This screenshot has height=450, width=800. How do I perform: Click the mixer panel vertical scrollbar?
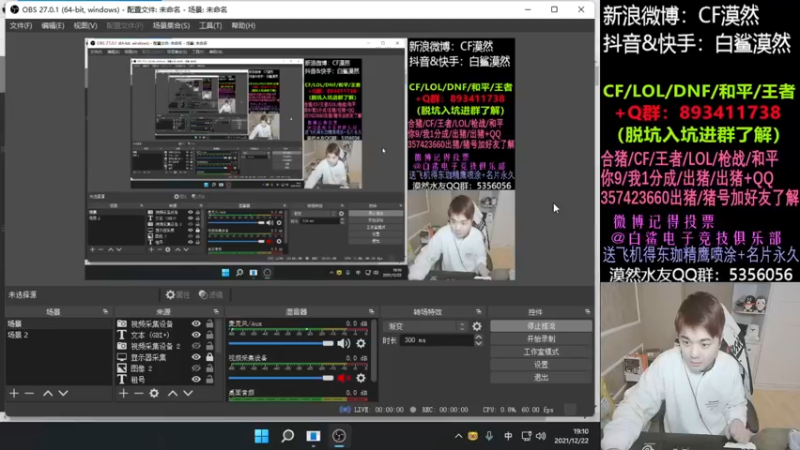(x=374, y=351)
